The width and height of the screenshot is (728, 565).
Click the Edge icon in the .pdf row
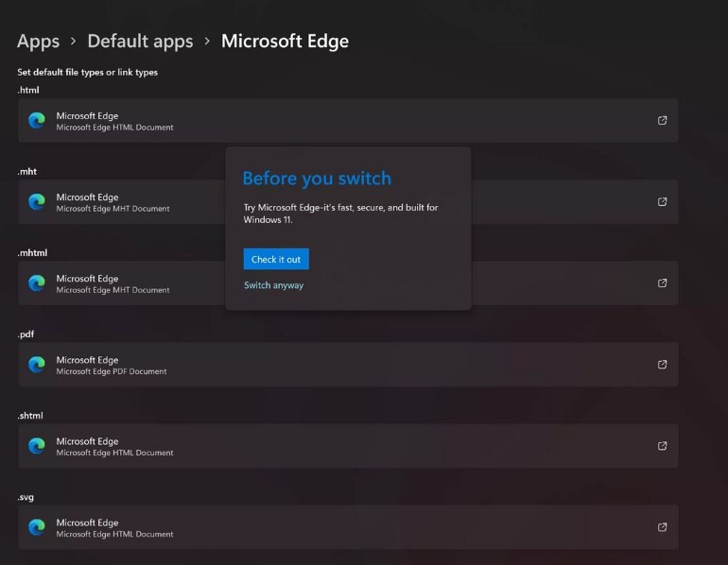(37, 364)
